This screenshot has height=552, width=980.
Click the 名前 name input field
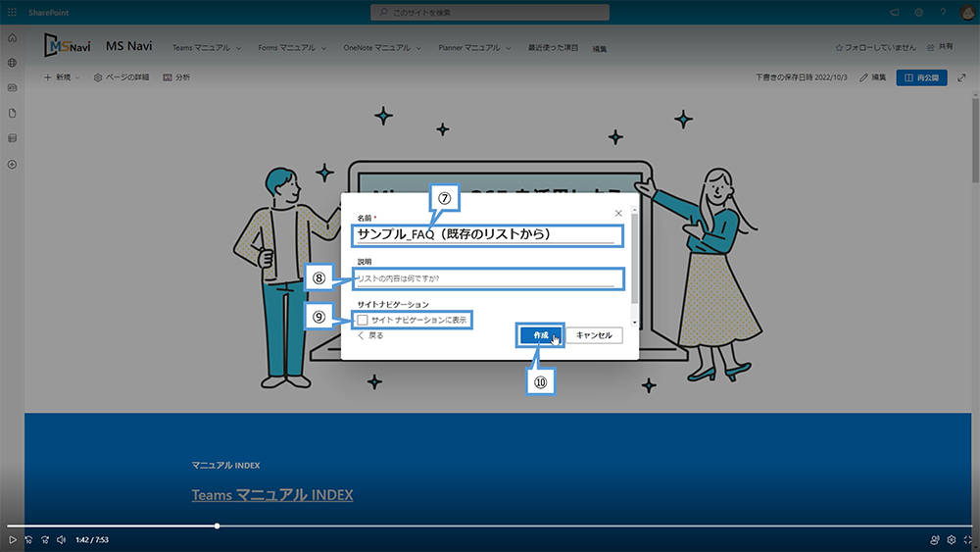click(x=487, y=235)
